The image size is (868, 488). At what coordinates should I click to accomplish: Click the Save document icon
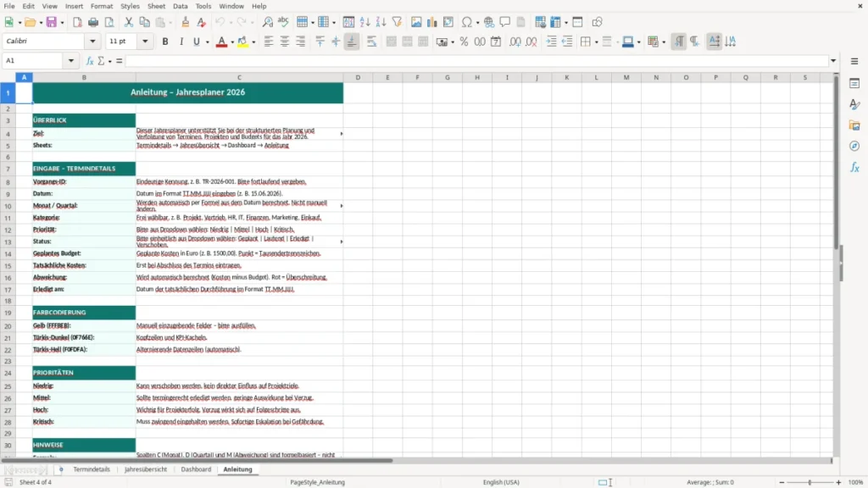click(52, 22)
